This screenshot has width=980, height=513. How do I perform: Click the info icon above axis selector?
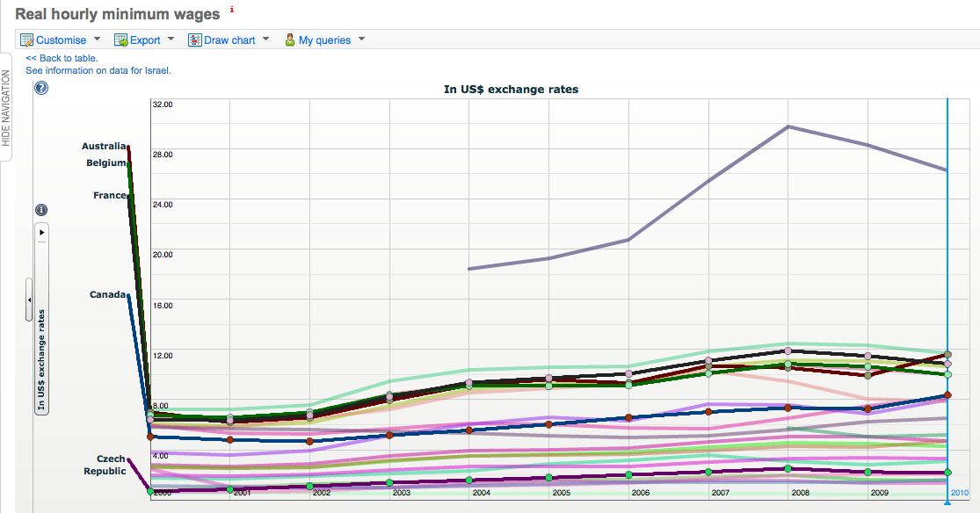tap(41, 210)
